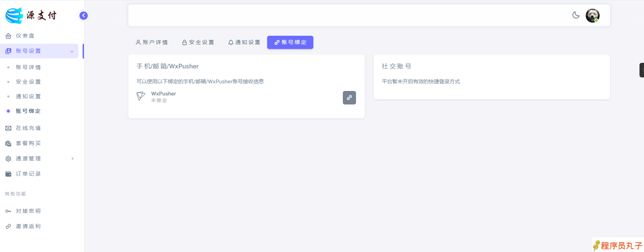This screenshot has width=644, height=252.
Task: Click the 账号设置 contact icon
Action: pyautogui.click(x=8, y=51)
